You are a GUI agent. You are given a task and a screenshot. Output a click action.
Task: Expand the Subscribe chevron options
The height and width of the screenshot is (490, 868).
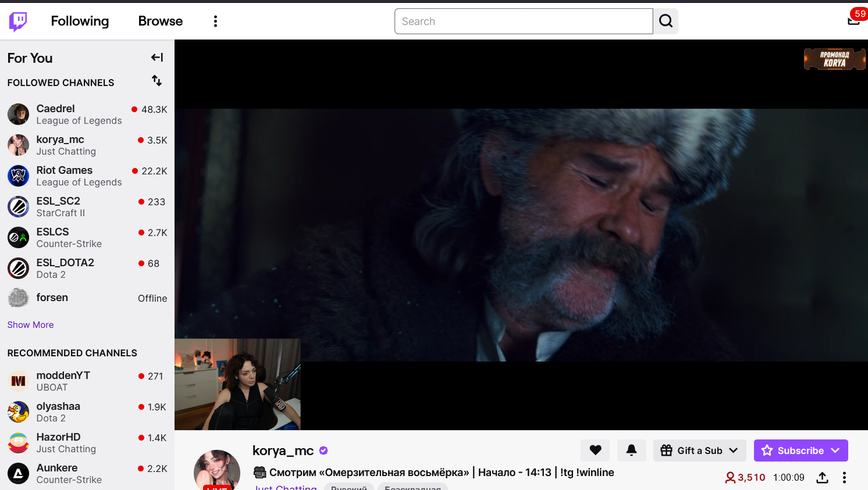click(836, 450)
